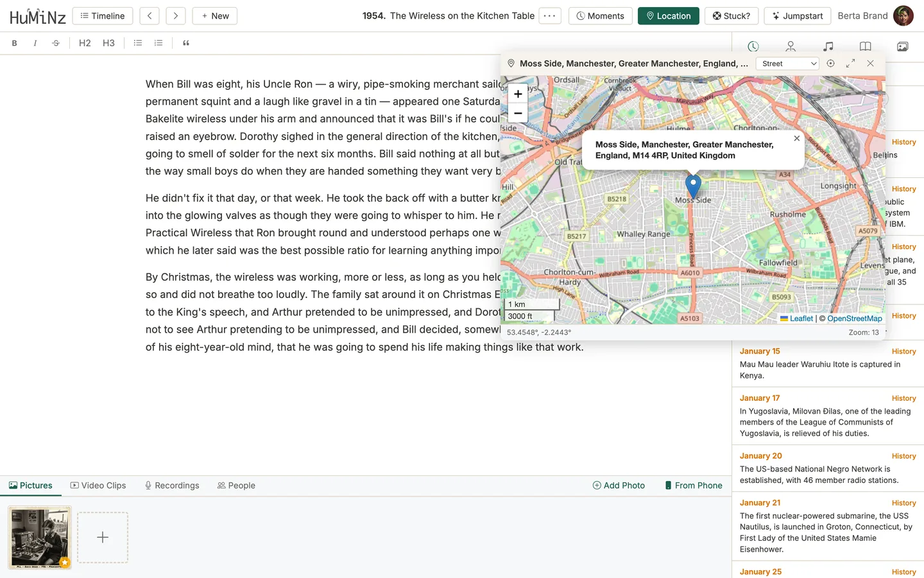Toggle the Location panel off
This screenshot has height=578, width=924.
click(669, 16)
